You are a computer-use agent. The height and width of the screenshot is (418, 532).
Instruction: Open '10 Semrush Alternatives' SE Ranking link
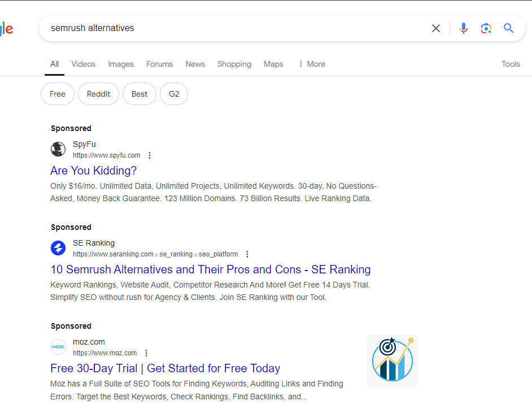(210, 269)
